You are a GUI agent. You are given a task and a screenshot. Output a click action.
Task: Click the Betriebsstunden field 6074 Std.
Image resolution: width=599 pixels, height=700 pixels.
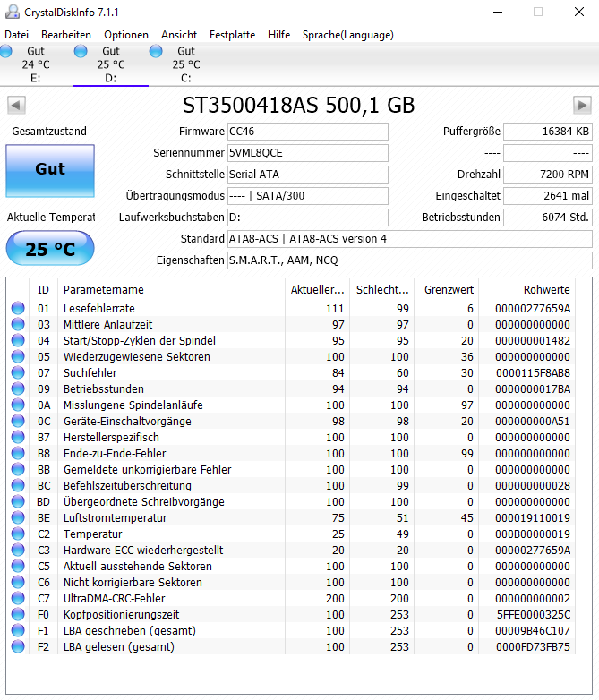point(548,218)
